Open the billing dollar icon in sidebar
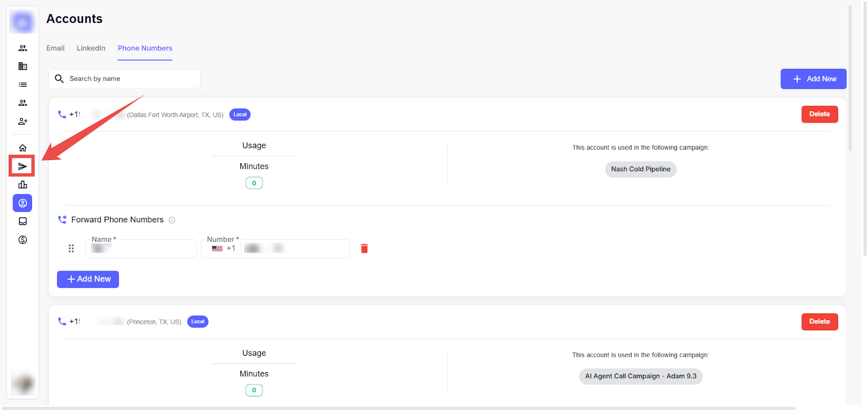Screen dimensions: 868x410 22,240
